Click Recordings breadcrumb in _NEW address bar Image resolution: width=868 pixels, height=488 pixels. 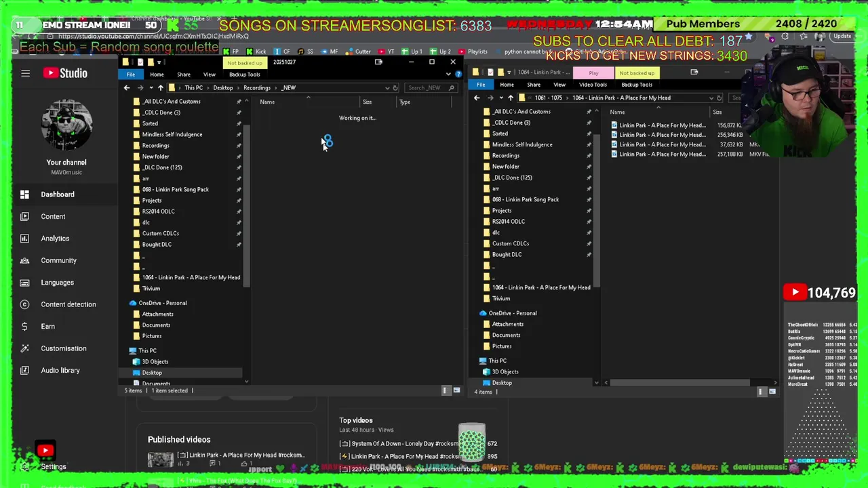point(256,87)
